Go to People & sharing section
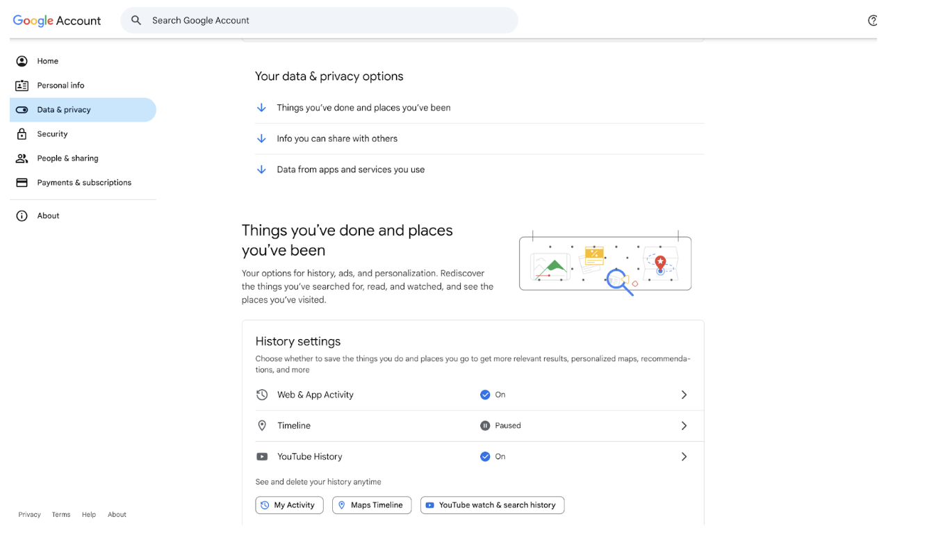 tap(67, 158)
